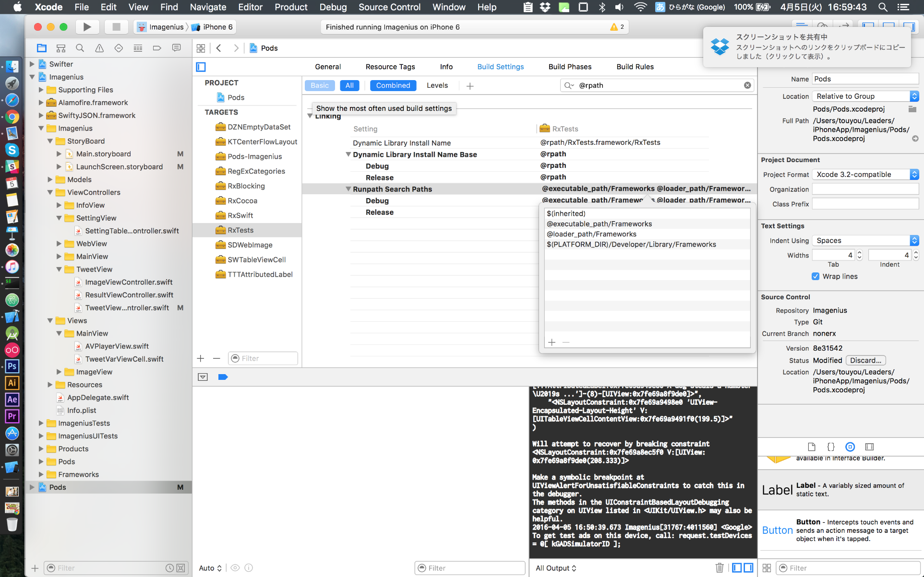Select the RxSwift target
Viewport: 924px width, 577px height.
pos(240,215)
